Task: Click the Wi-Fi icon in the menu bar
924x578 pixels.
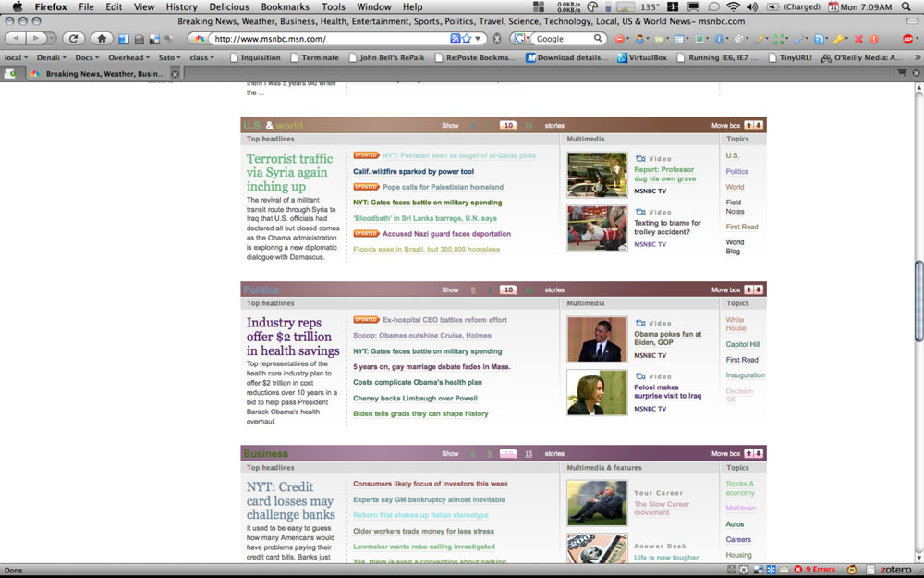Action: pyautogui.click(x=733, y=6)
